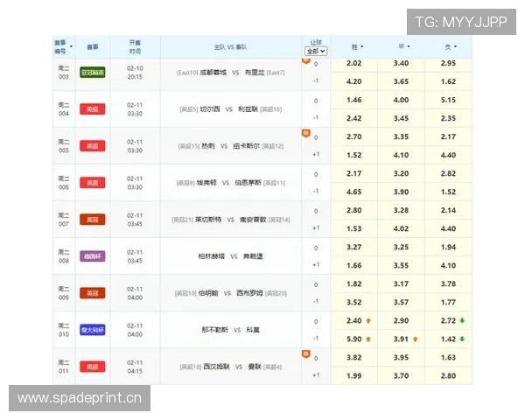This screenshot has width=525, height=420.
Task: Select lose odds 1.62 for match 003 handicap
Action: [448, 81]
